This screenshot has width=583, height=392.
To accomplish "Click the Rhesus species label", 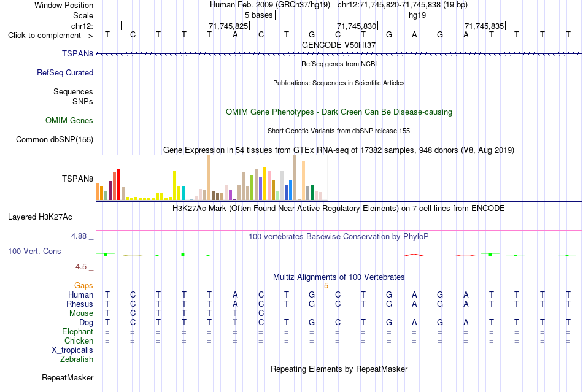I will point(80,304).
